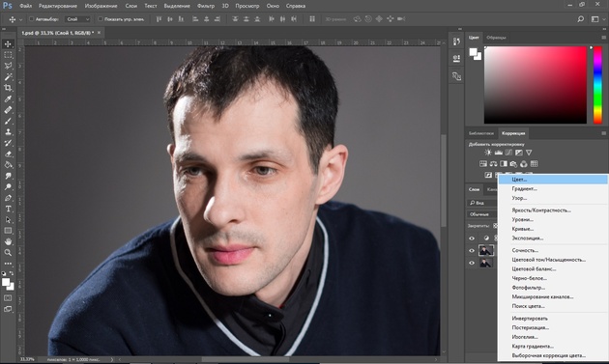Open the Properties panel icon
Image resolution: width=609 pixels, height=364 pixels.
coord(456,59)
